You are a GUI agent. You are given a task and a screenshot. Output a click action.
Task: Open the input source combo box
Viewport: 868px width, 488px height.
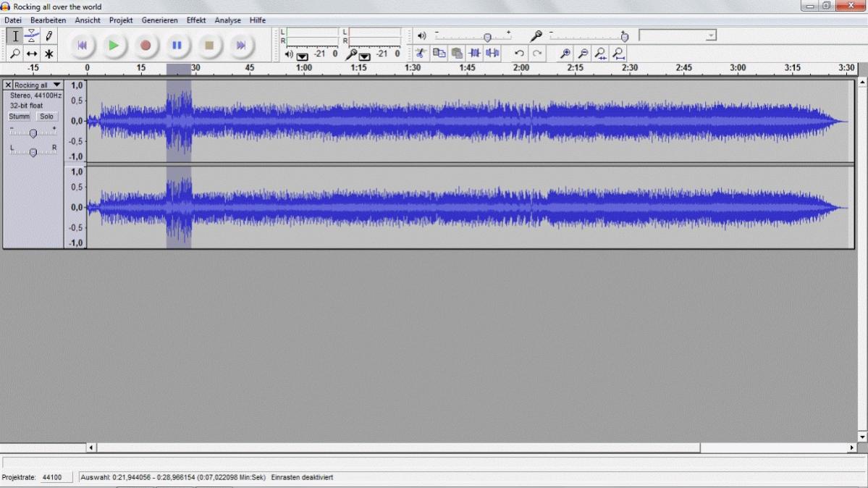click(x=678, y=35)
